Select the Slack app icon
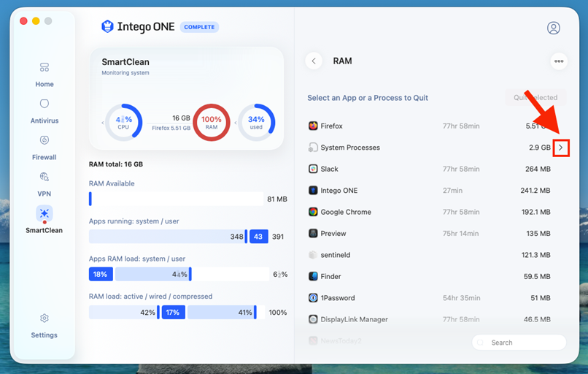This screenshot has height=374, width=588. coord(313,169)
